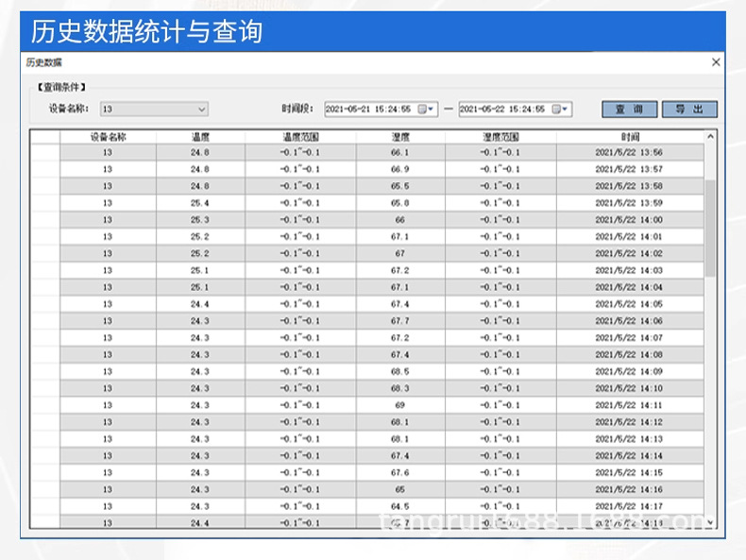The image size is (746, 560).
Task: Open the start date calendar picker icon
Action: click(425, 110)
